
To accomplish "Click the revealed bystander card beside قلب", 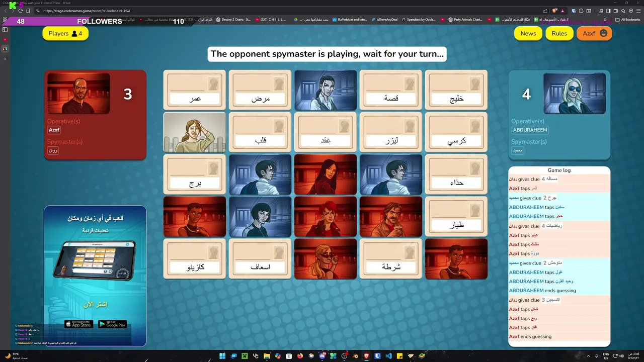I will pyautogui.click(x=195, y=132).
